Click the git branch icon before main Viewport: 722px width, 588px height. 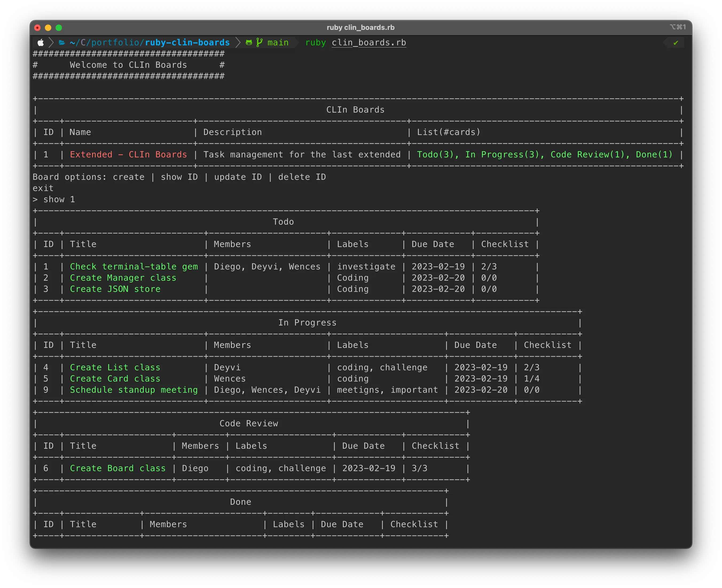259,43
